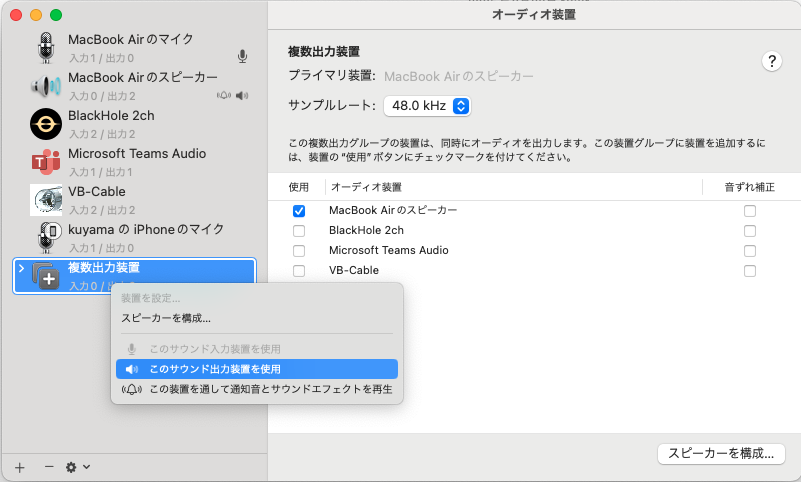
Task: Click the alert sound bell indicator on speakers row
Action: (x=224, y=95)
